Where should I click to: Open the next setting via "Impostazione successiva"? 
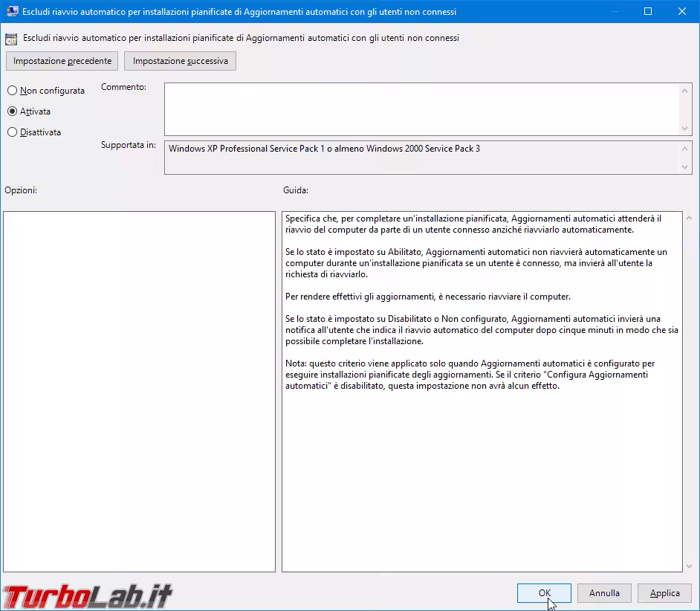(x=181, y=60)
